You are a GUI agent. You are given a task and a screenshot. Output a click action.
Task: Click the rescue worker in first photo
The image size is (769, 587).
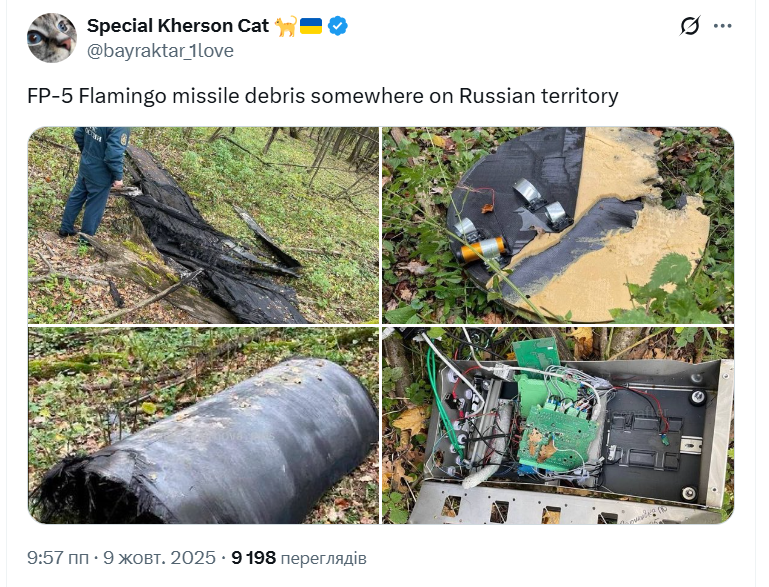click(95, 181)
